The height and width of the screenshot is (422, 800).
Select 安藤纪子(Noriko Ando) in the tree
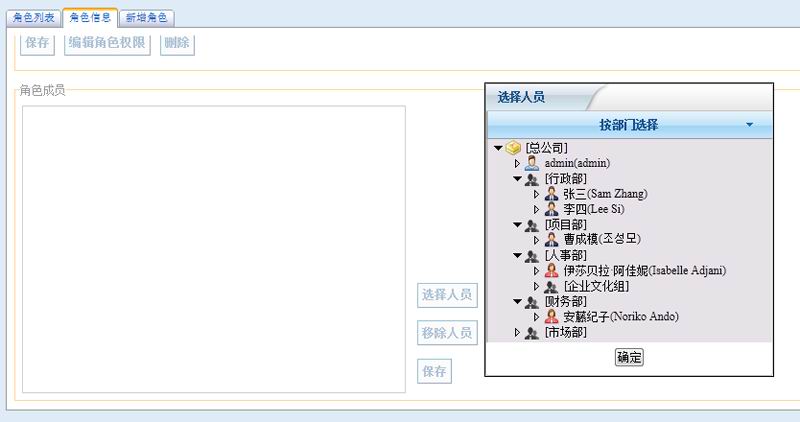point(621,317)
